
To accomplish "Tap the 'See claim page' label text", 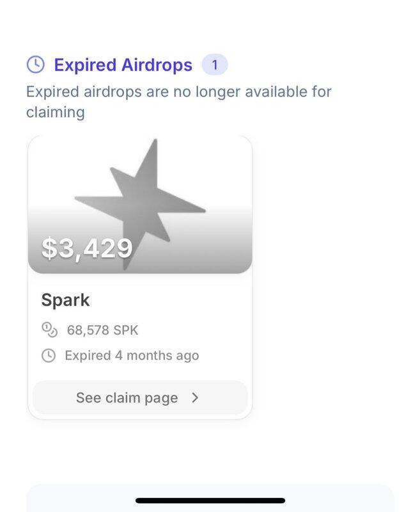I will point(127,397).
